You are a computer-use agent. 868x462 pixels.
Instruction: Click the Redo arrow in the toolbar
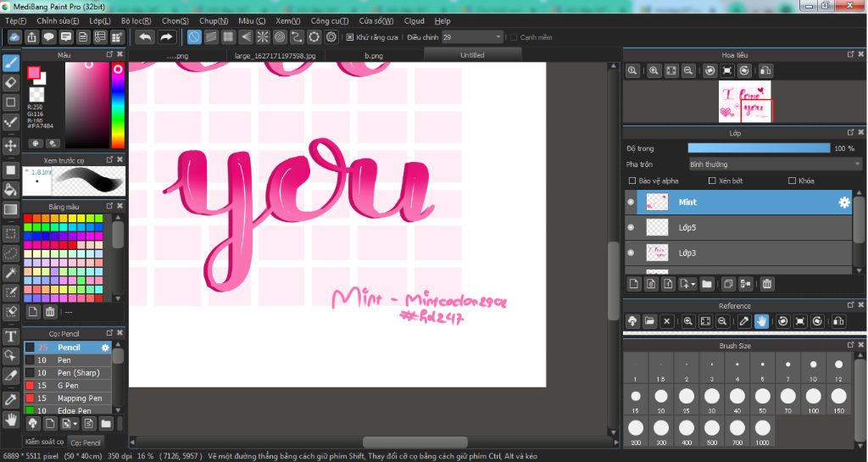tap(166, 37)
